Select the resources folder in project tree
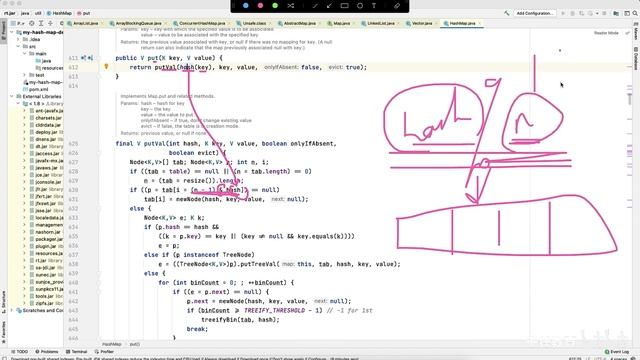The width and height of the screenshot is (640, 360). pos(49,68)
